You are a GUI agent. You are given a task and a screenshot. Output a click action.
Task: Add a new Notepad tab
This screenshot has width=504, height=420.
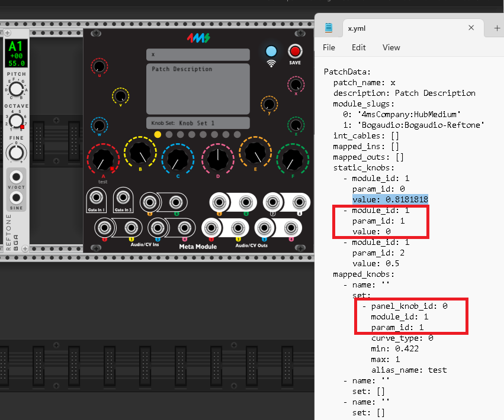(x=497, y=28)
